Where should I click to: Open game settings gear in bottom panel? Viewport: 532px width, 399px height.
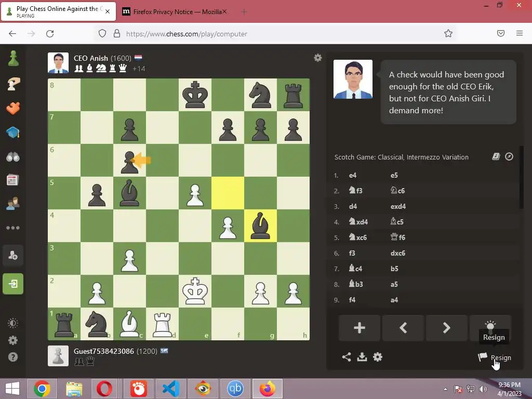[378, 357]
